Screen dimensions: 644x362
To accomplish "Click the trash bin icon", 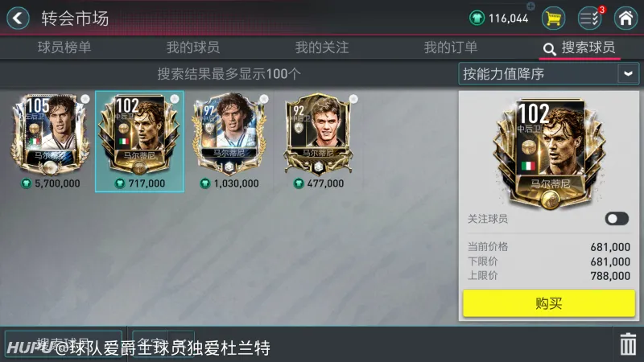I will (x=628, y=344).
